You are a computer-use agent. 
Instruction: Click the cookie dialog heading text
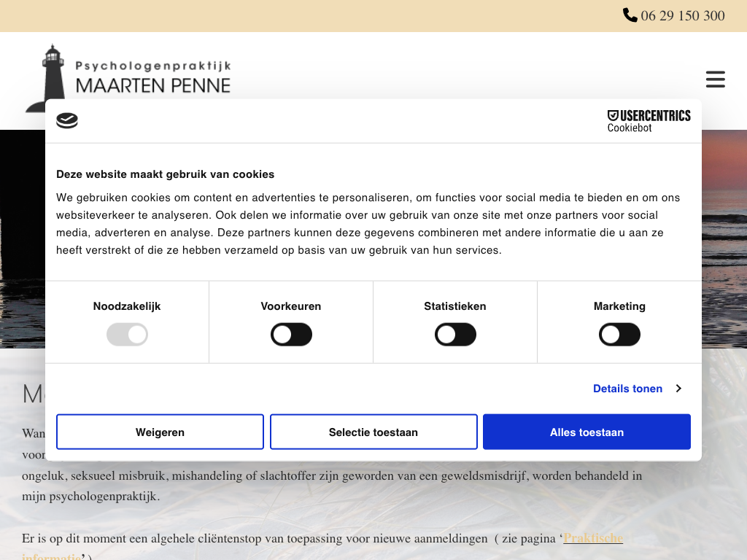coord(166,174)
